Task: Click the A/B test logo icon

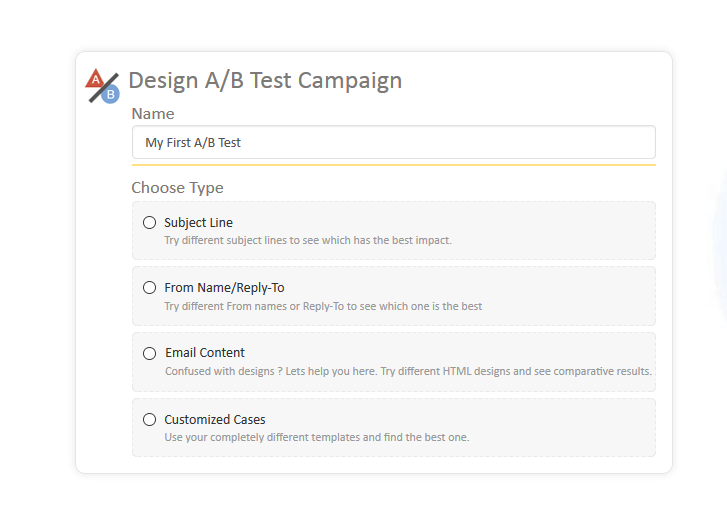Action: tap(102, 85)
